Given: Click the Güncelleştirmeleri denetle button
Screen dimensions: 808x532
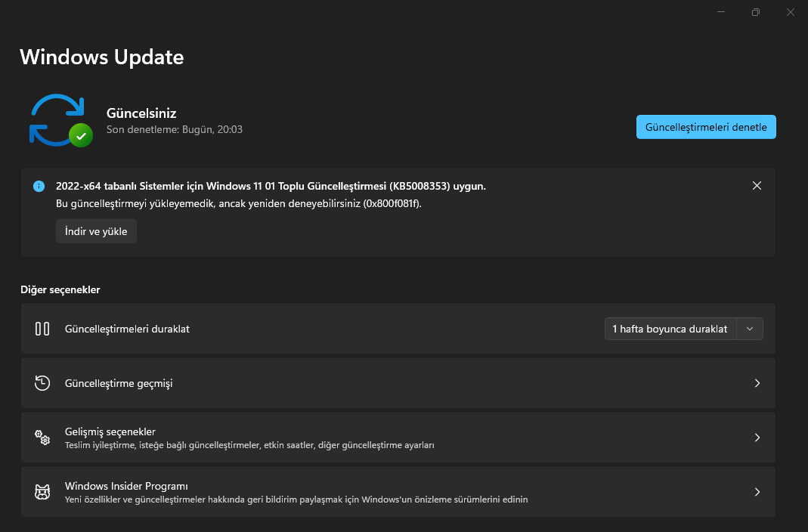Looking at the screenshot, I should pyautogui.click(x=706, y=127).
